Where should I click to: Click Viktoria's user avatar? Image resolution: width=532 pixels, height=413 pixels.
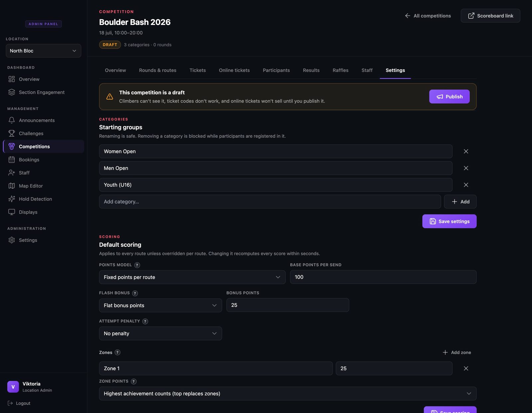click(13, 387)
